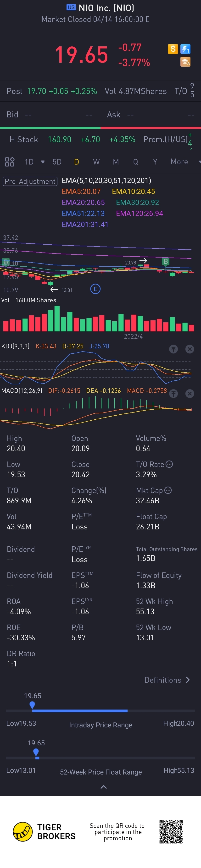Image resolution: width=201 pixels, height=868 pixels.
Task: Tap the orange stacked coins badge icon
Action: pos(185,62)
